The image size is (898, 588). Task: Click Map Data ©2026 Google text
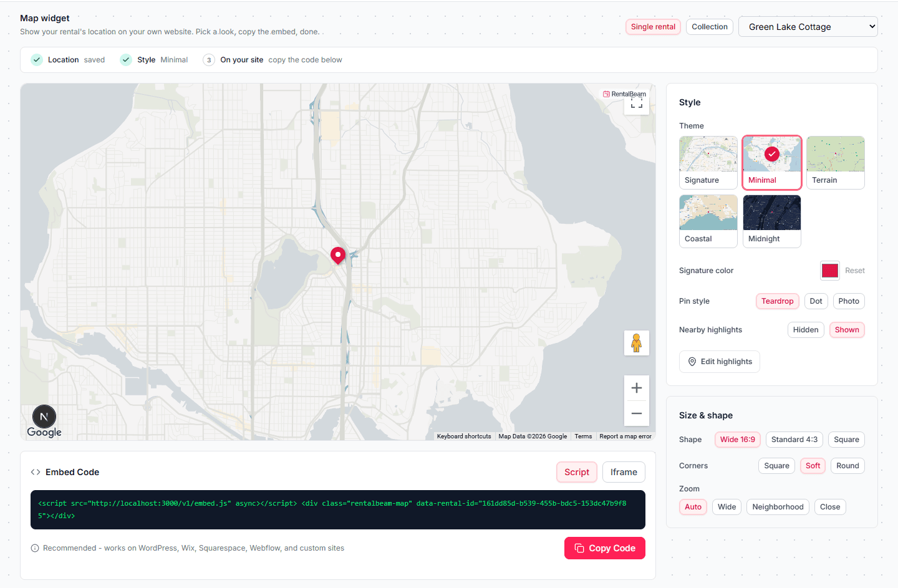pyautogui.click(x=533, y=436)
